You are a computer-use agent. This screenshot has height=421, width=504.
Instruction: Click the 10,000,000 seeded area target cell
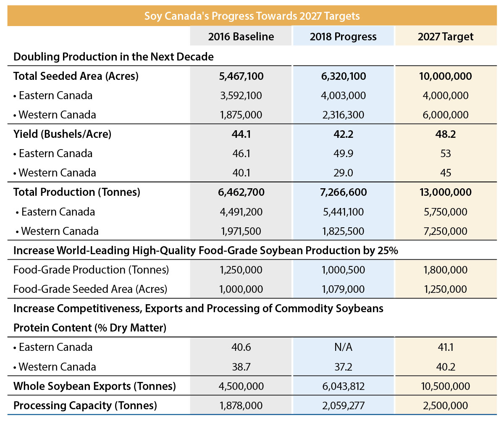tap(445, 76)
